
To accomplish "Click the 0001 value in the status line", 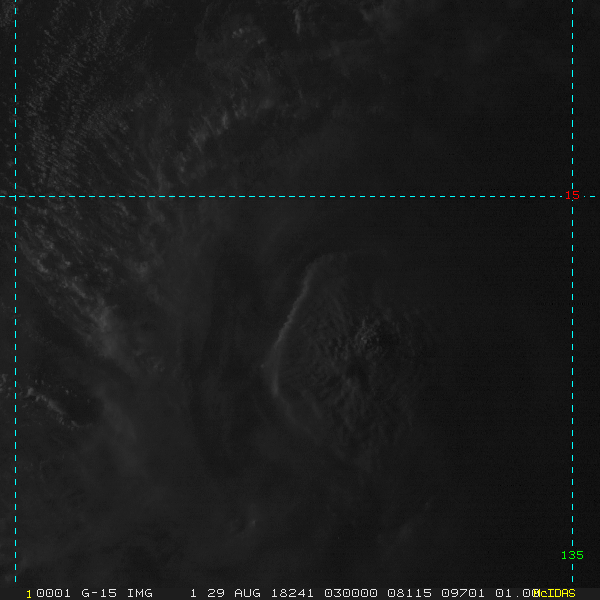I will 53,593.
